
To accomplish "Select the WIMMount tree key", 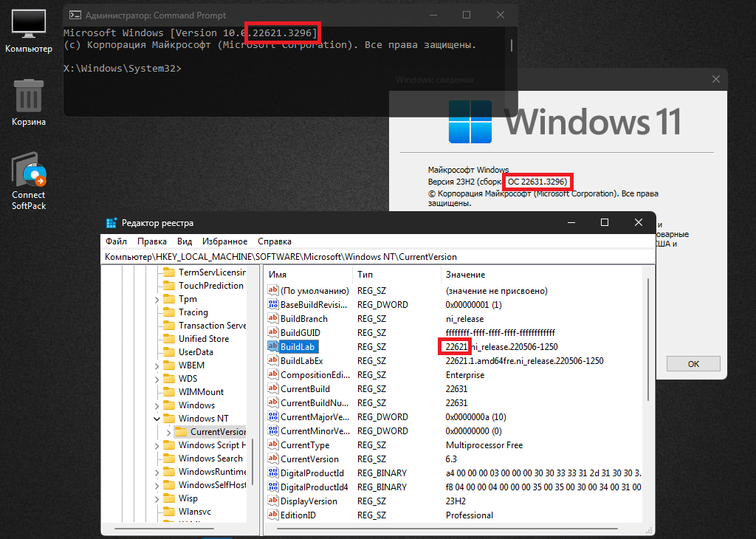I will pos(201,392).
